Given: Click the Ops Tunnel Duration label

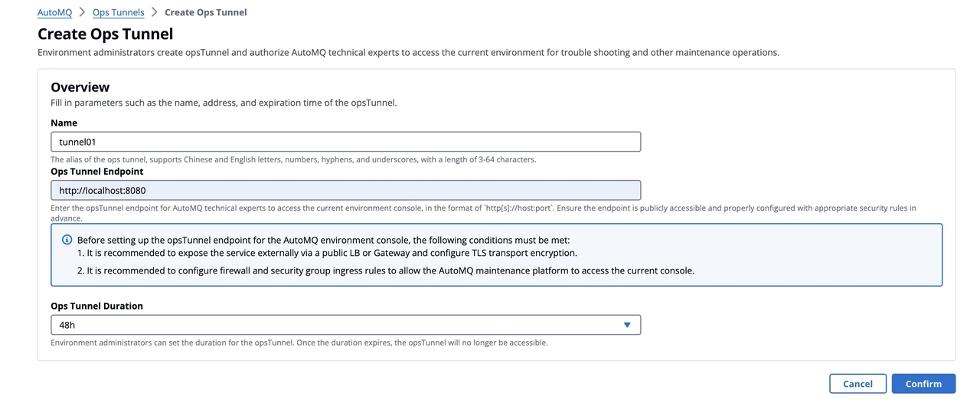Looking at the screenshot, I should pos(96,306).
